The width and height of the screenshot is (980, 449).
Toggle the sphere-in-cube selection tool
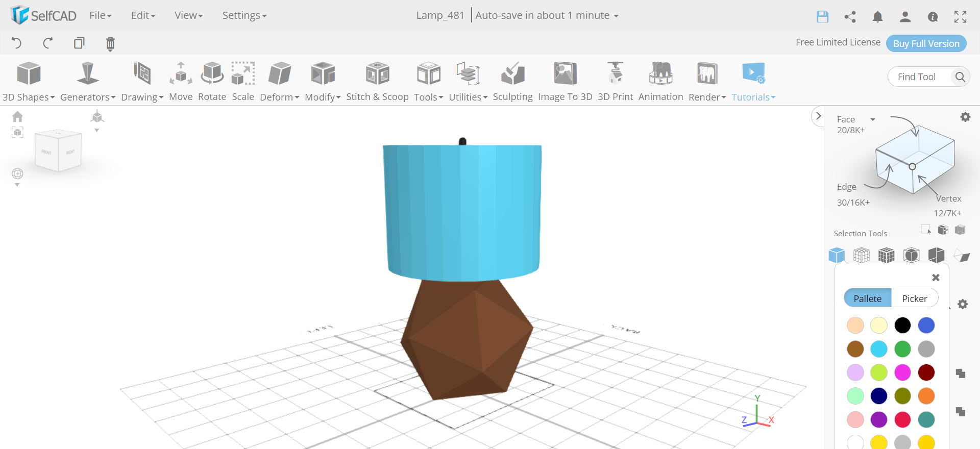click(x=912, y=255)
